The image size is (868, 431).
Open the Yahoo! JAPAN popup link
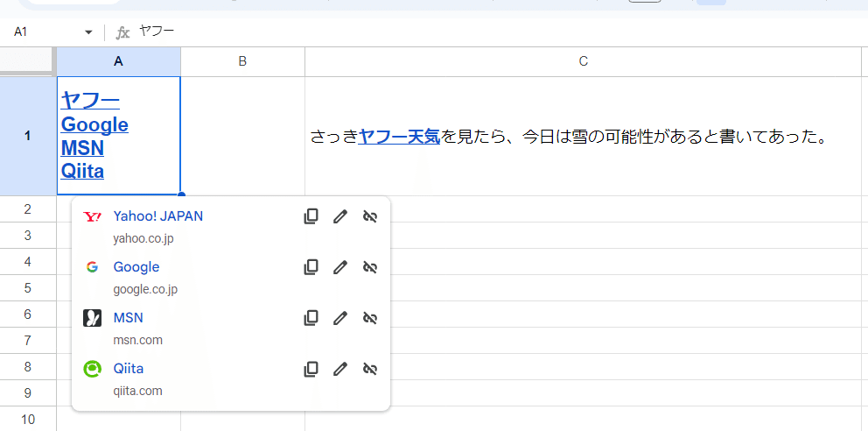(x=158, y=216)
